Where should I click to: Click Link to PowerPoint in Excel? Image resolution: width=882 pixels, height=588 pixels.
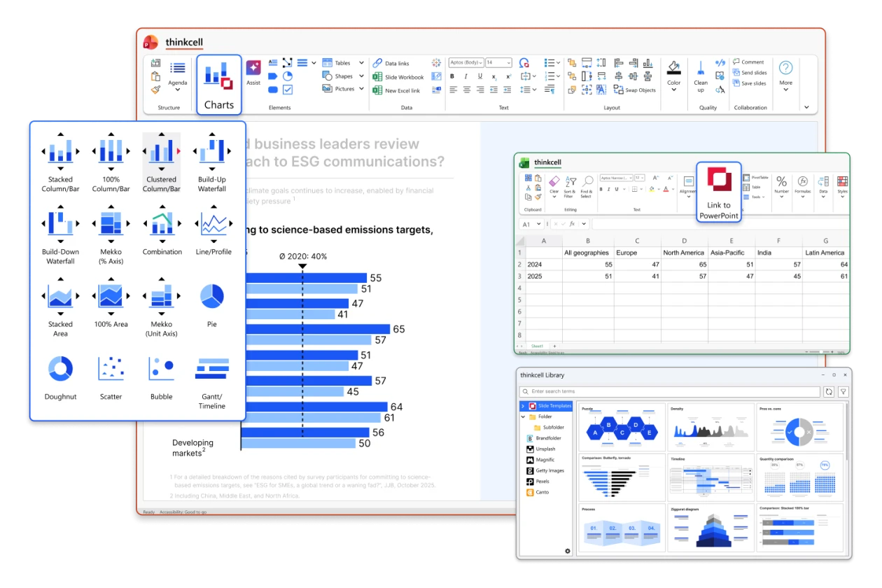coord(719,192)
